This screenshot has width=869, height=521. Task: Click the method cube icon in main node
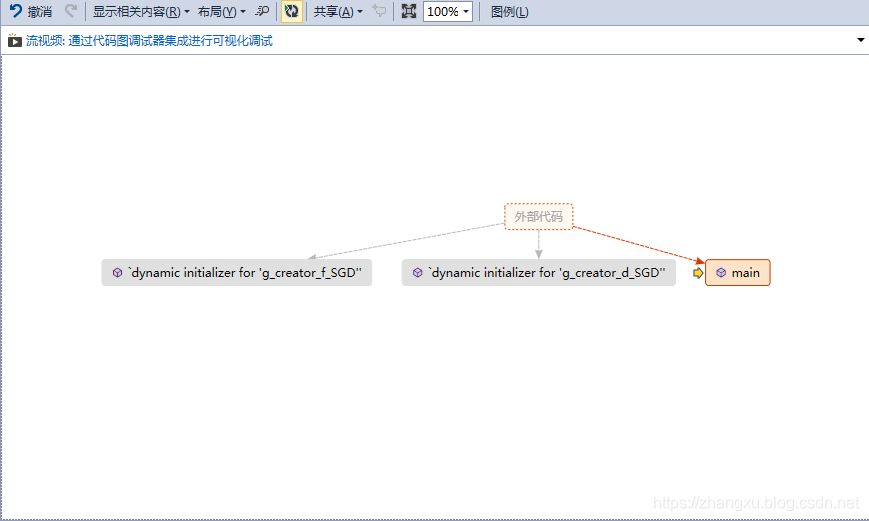[x=721, y=273]
